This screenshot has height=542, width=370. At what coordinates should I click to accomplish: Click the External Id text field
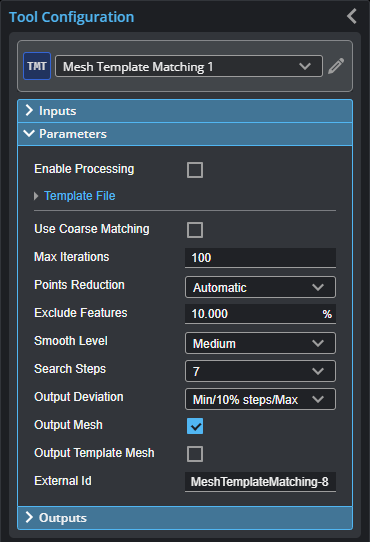[260, 482]
